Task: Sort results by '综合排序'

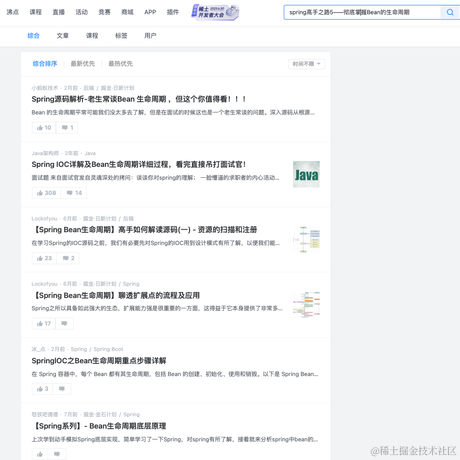Action: 45,64
